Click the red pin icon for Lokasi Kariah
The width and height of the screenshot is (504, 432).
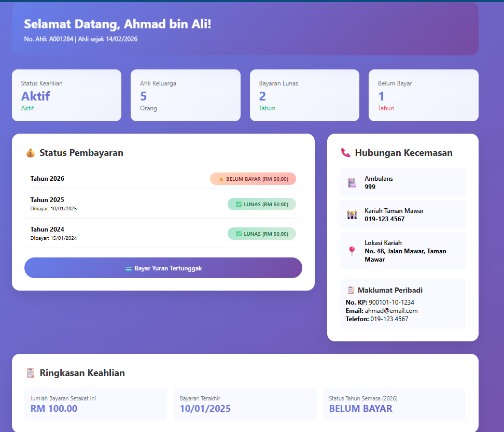point(352,251)
